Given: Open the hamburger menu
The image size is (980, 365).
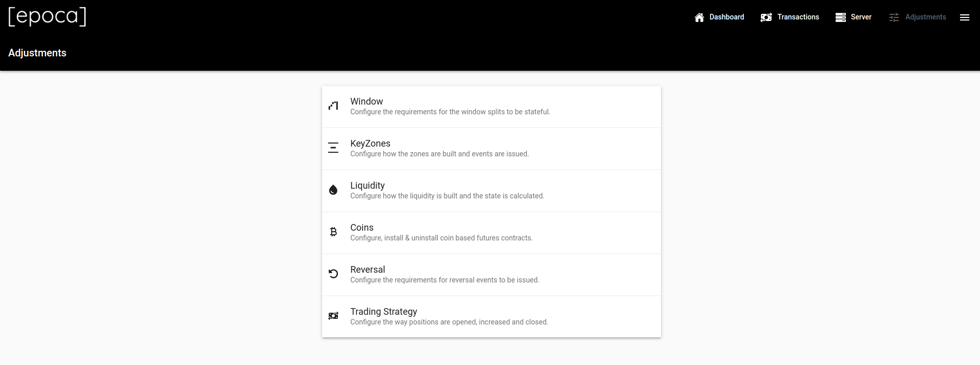Looking at the screenshot, I should (964, 17).
